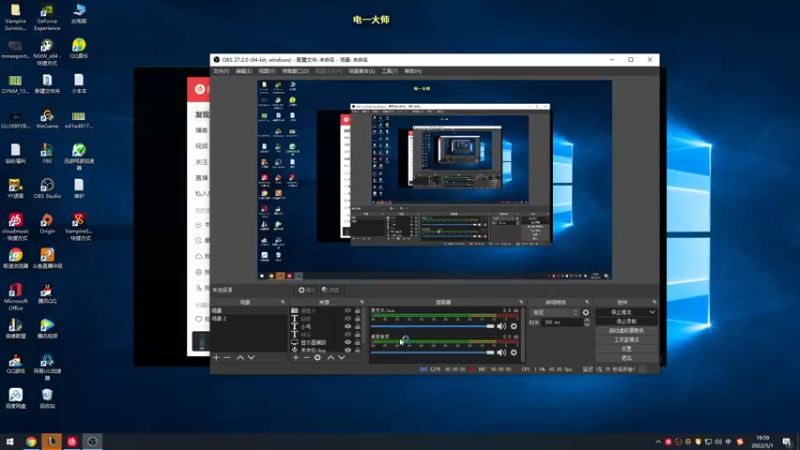This screenshot has height=450, width=800.
Task: Pop out the 控件 dock panel
Action: pos(654,302)
